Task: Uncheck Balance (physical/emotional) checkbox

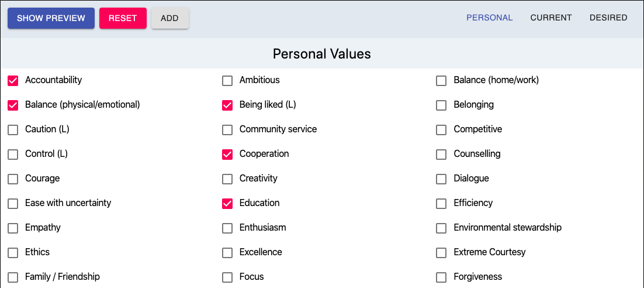Action: click(13, 105)
